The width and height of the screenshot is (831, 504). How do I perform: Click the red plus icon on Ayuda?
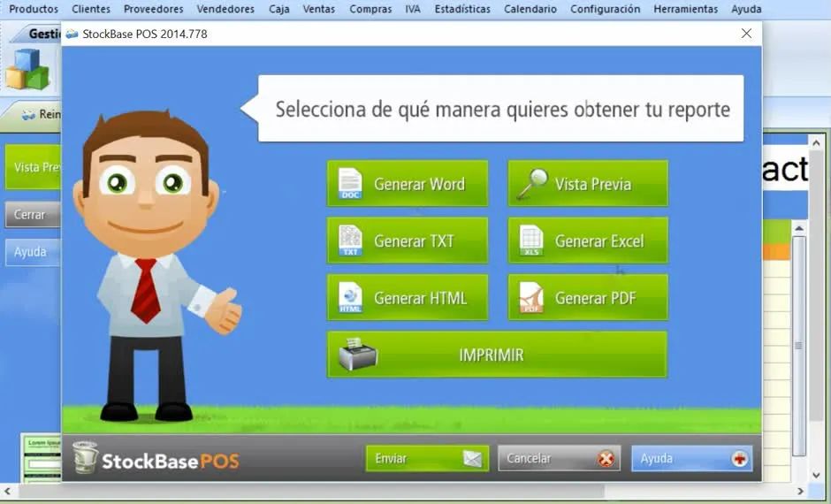(739, 458)
